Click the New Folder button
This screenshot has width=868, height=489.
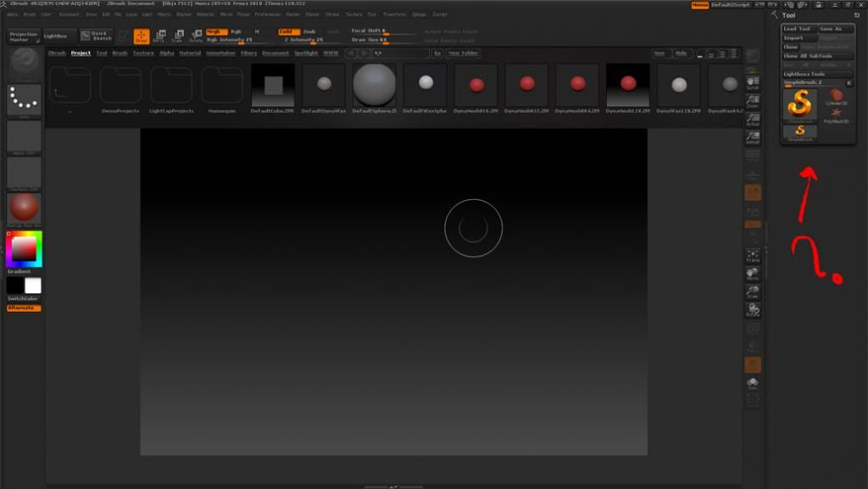tap(464, 53)
